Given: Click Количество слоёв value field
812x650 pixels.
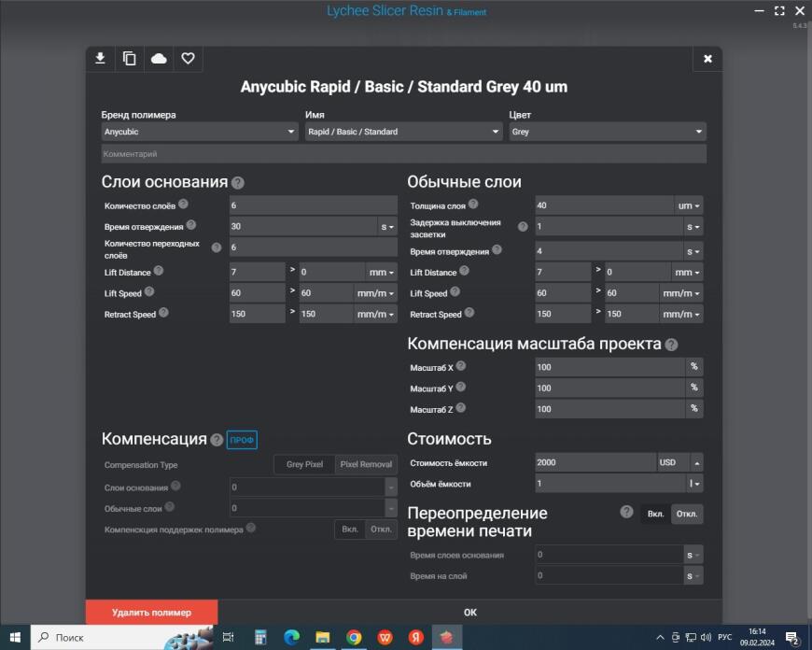Looking at the screenshot, I should (314, 205).
